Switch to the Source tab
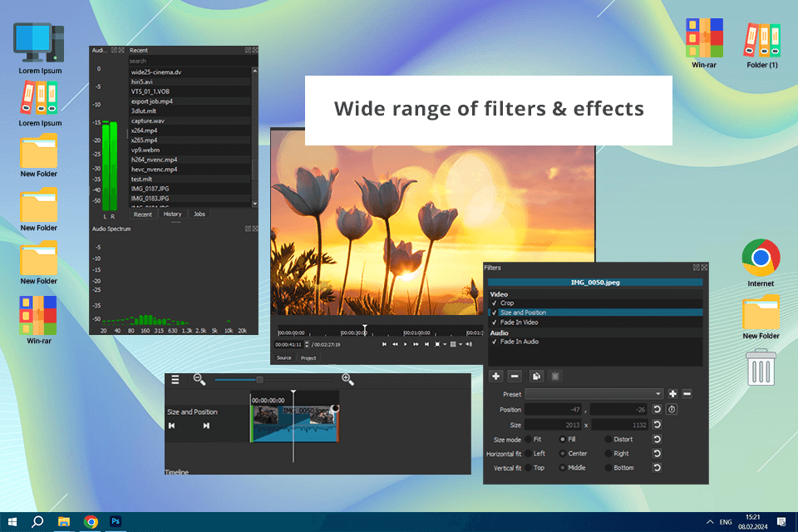Image resolution: width=798 pixels, height=532 pixels. click(x=284, y=358)
